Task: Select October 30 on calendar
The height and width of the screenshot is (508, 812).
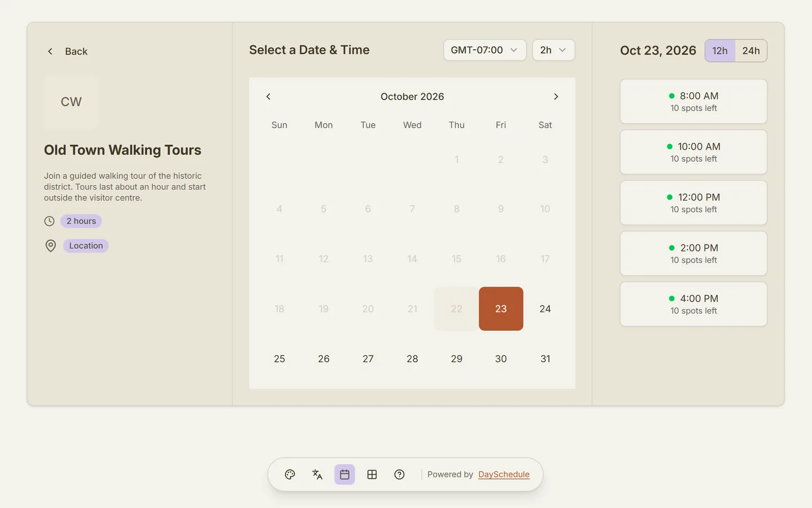Action: click(x=501, y=359)
